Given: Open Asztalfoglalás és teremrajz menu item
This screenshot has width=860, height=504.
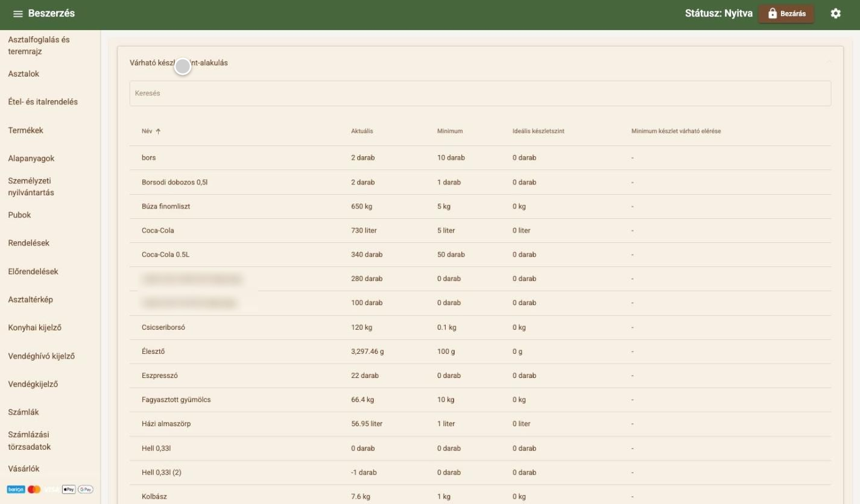Looking at the screenshot, I should click(x=39, y=46).
